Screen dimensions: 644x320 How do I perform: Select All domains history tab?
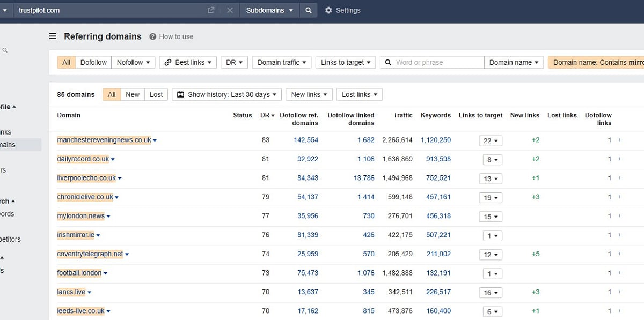112,94
